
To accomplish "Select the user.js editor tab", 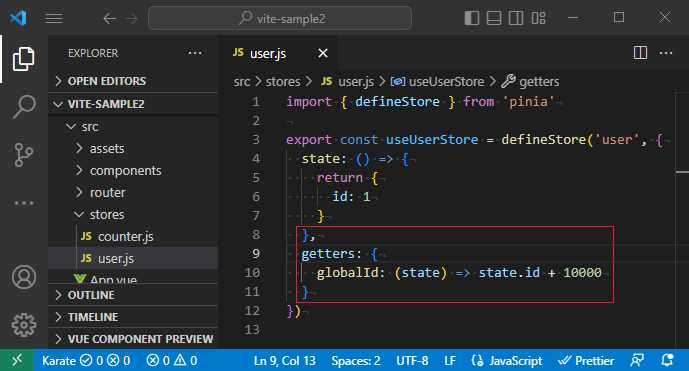I will coord(278,53).
